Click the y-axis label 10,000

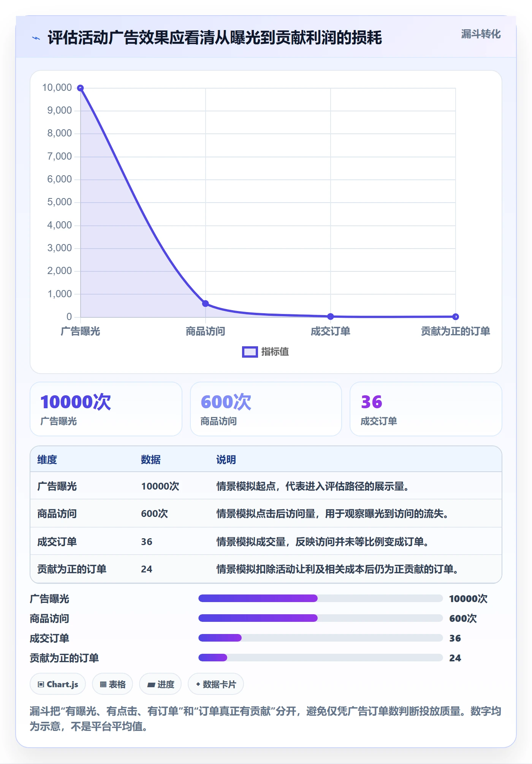[57, 88]
